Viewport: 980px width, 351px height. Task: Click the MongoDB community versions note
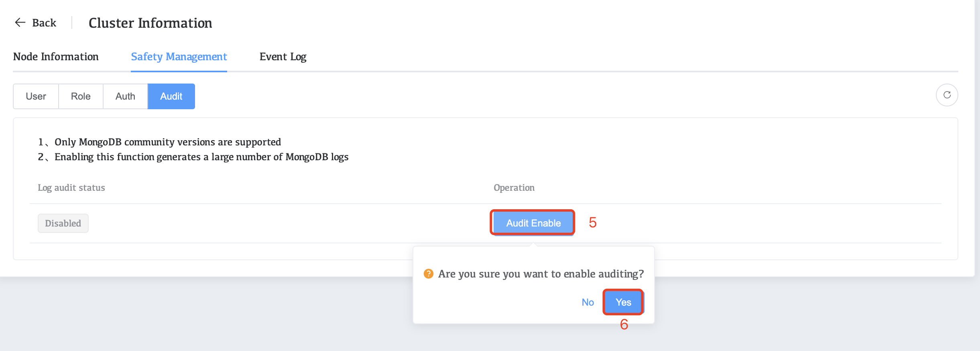167,142
